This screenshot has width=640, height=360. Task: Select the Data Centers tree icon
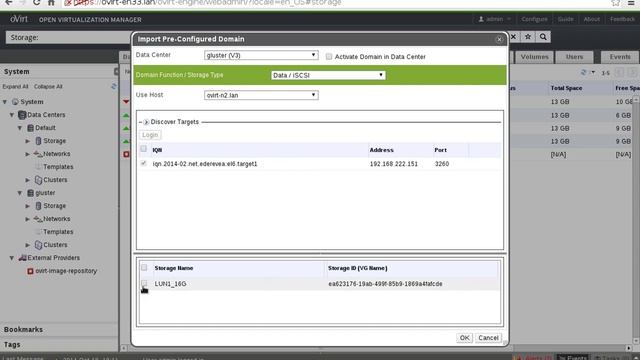pos(22,115)
